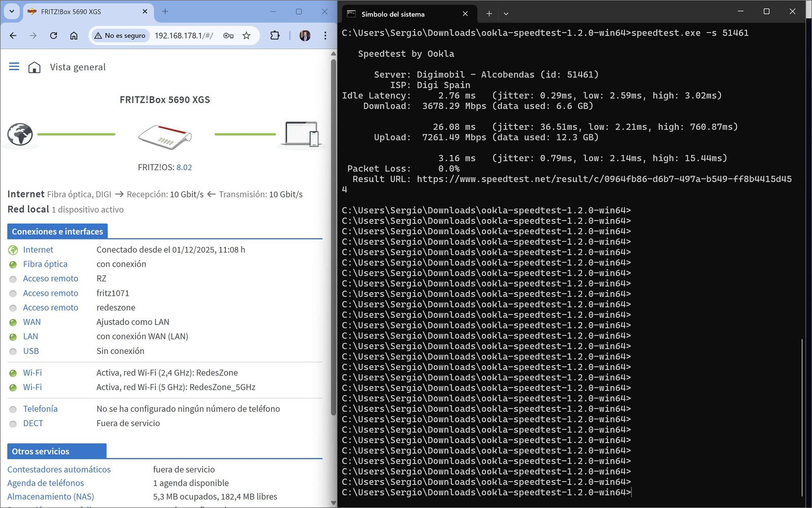Click the home icon beside Vista general
The height and width of the screenshot is (508, 812).
tap(33, 66)
